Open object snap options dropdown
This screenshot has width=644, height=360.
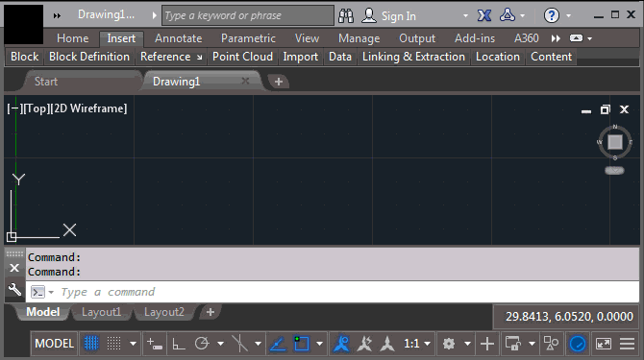(319, 343)
